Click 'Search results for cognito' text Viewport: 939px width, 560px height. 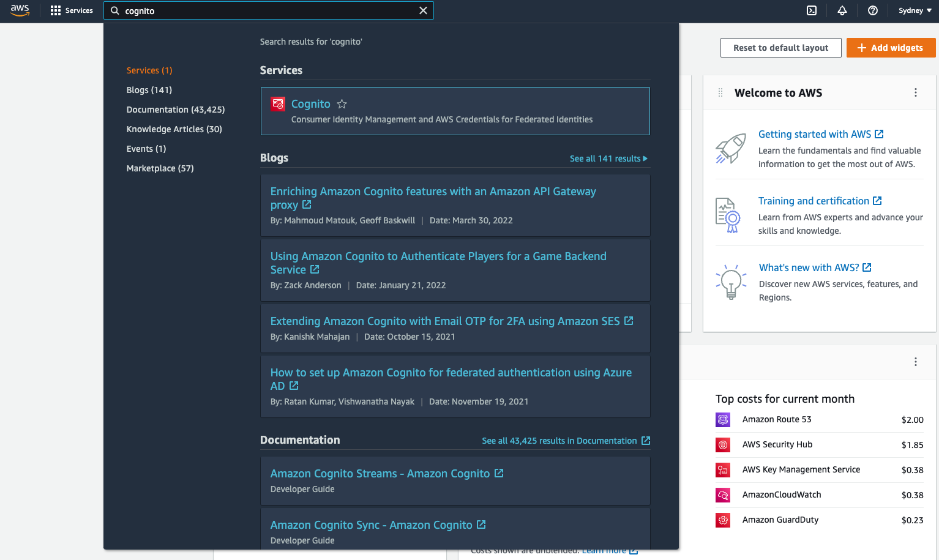(x=311, y=42)
